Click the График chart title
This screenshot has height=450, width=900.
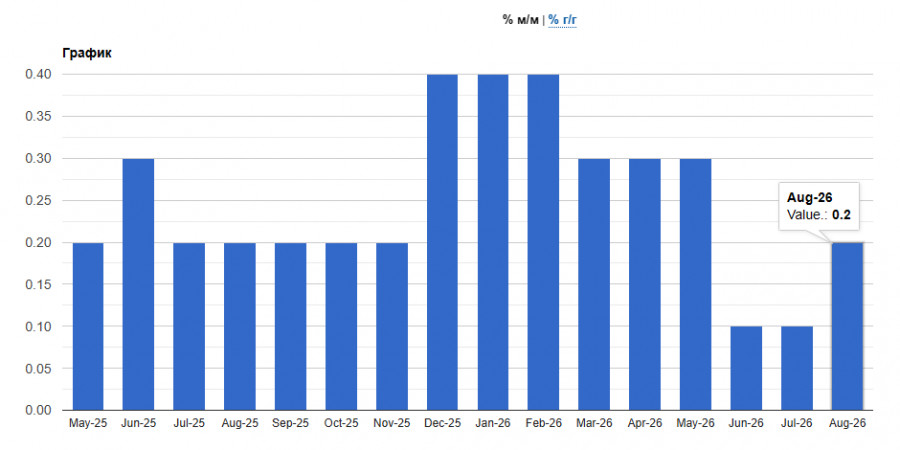coord(87,53)
